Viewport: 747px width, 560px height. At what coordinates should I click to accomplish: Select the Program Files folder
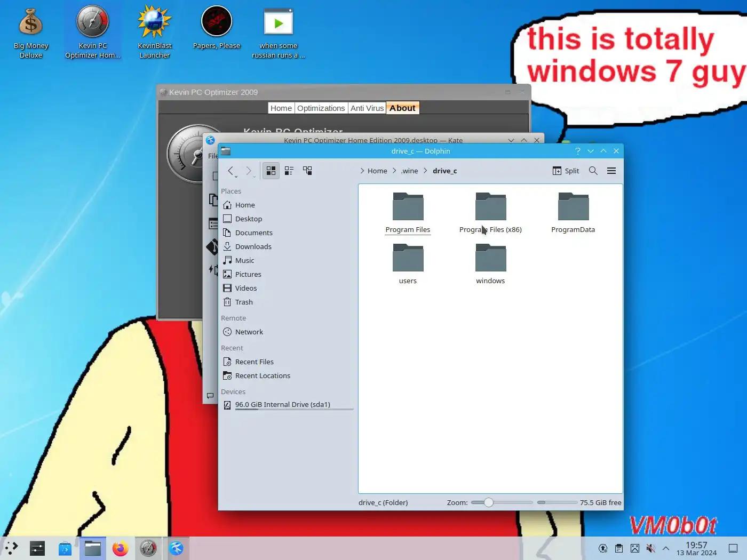point(408,213)
